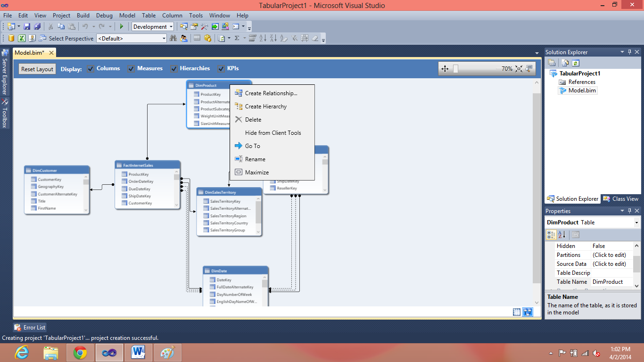Viewport: 644px width, 362px height.
Task: Click the Save All icon
Action: pos(37,26)
